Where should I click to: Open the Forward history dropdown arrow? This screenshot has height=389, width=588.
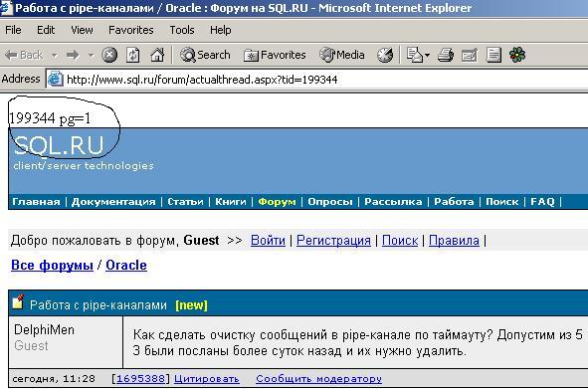92,56
